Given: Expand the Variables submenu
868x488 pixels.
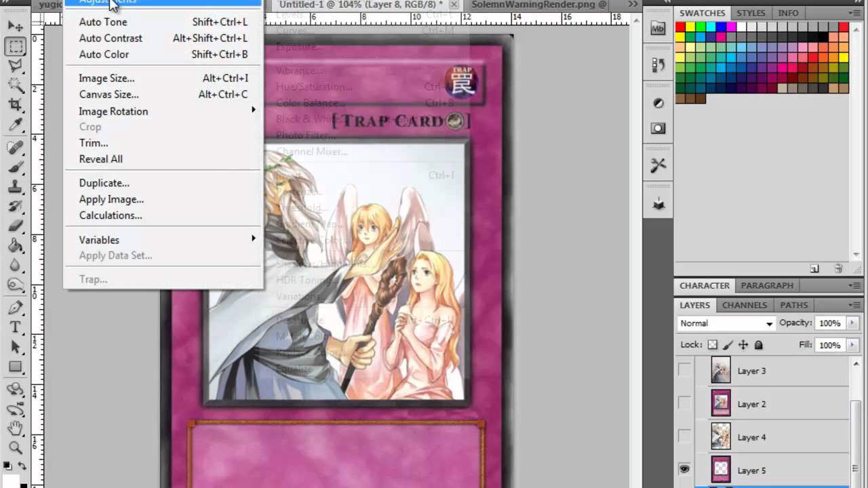Looking at the screenshot, I should 163,240.
